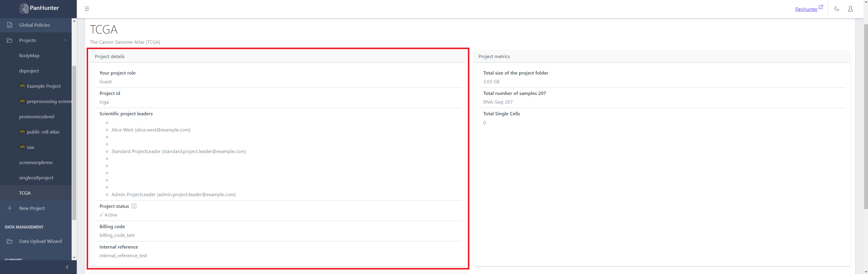The image size is (868, 274).
Task: Select the public cell atlas project
Action: [x=43, y=132]
